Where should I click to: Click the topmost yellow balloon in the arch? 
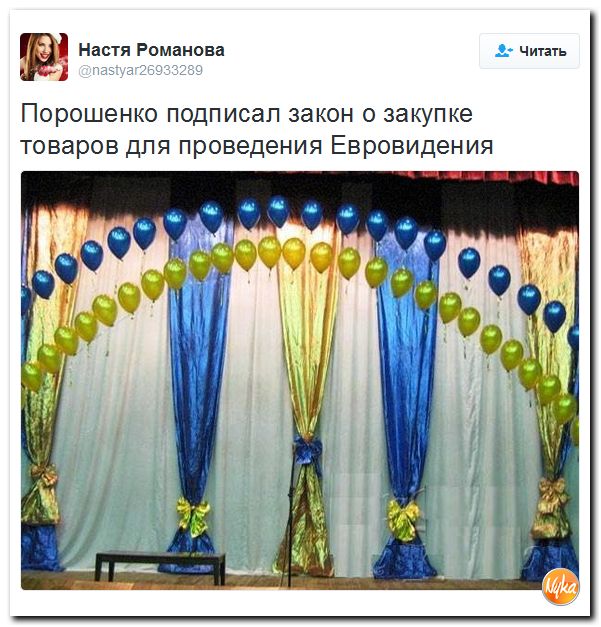coord(270,252)
